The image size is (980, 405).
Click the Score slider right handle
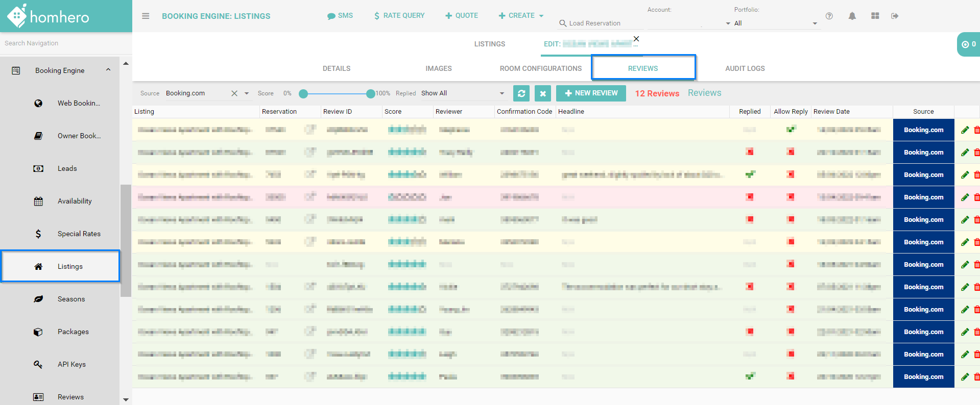370,93
